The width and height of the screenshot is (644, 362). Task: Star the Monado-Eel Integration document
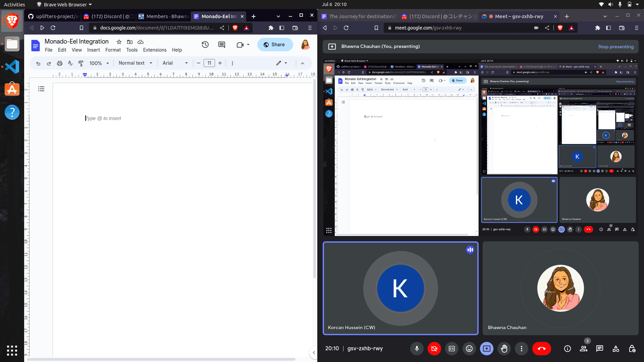pos(119,42)
